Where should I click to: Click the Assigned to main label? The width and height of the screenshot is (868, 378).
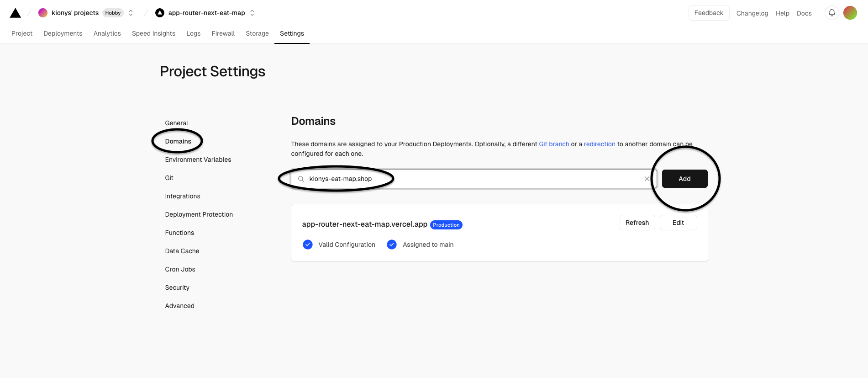coord(428,245)
